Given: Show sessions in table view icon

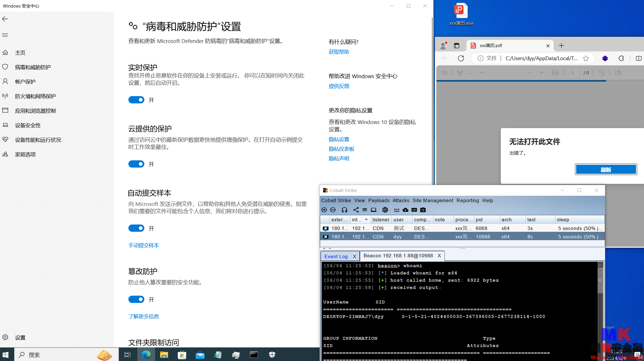Looking at the screenshot, I should [365, 210].
